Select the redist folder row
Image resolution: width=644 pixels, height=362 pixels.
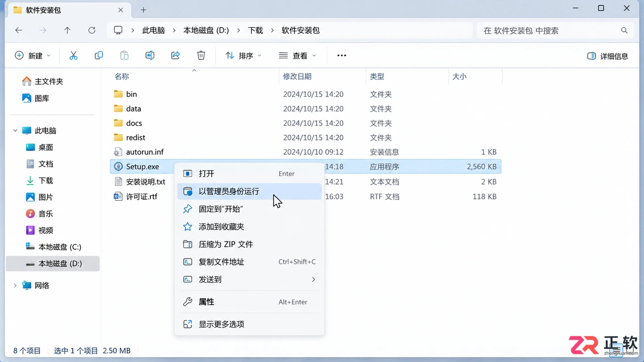[x=305, y=138]
